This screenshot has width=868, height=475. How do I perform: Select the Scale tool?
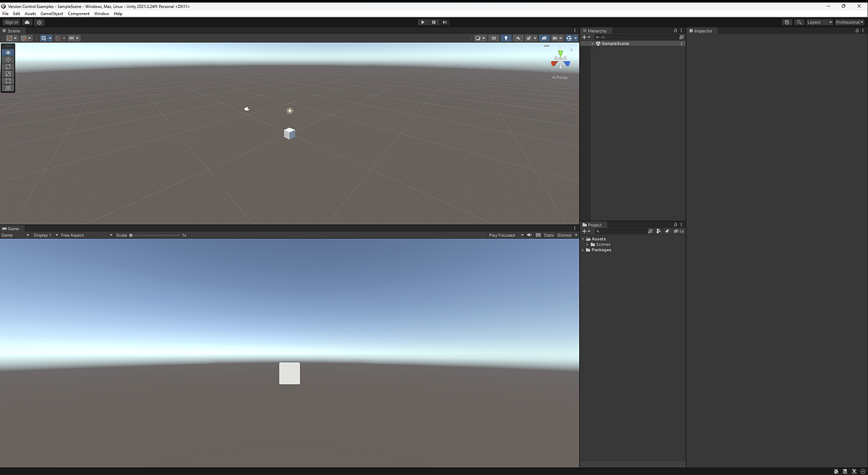pyautogui.click(x=8, y=74)
